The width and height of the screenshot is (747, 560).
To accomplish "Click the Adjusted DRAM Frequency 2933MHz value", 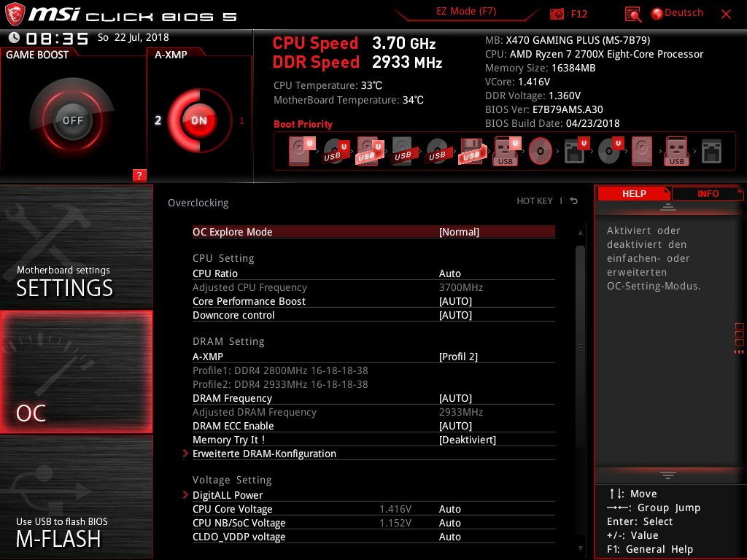I will click(x=461, y=413).
